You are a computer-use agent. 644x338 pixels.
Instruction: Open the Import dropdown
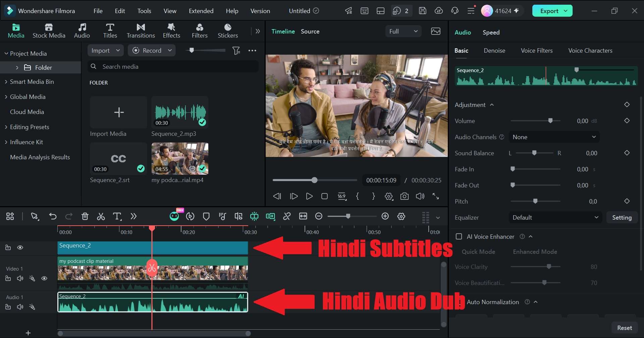106,50
